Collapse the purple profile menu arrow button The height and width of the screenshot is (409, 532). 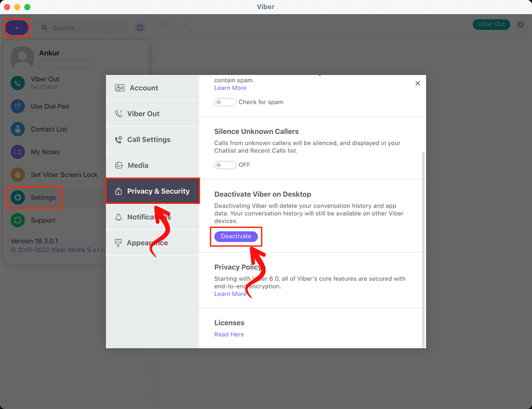tap(17, 28)
